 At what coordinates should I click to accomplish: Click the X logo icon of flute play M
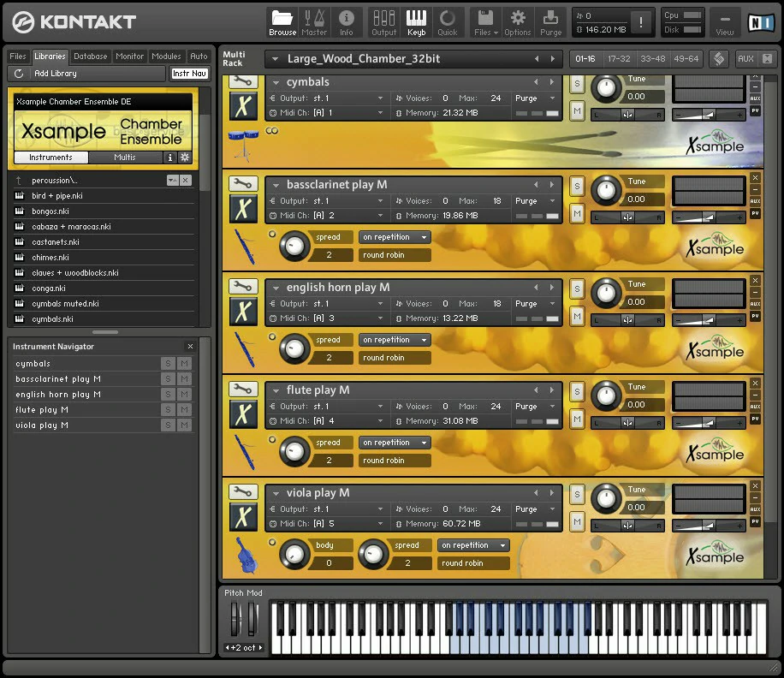coord(243,414)
